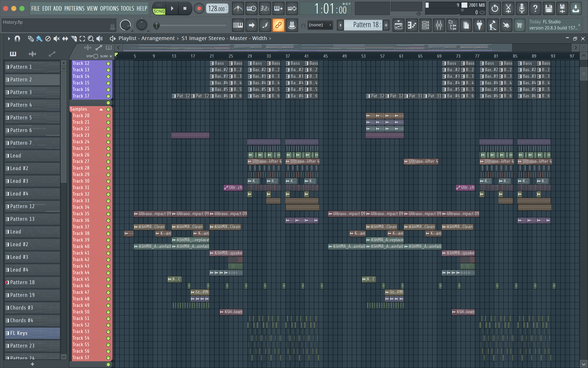Open the mixer window
Viewport: 588px width, 368px height.
pos(439,25)
